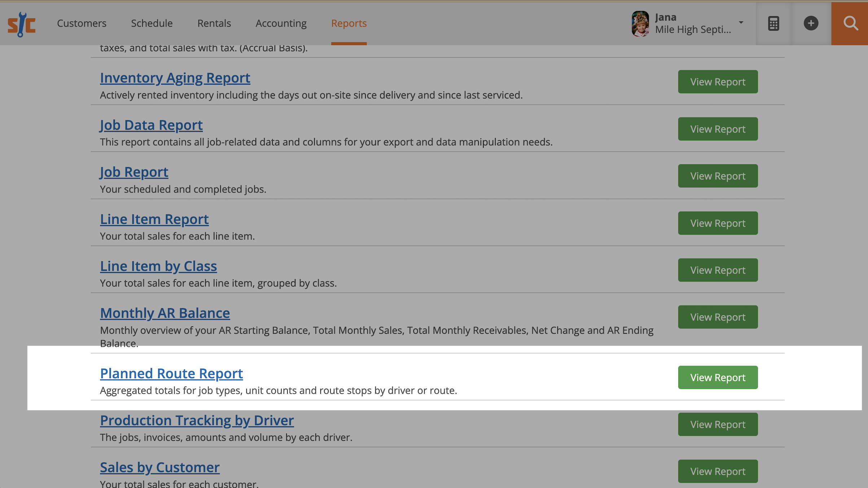Open the calculator icon in the header
This screenshot has height=488, width=868.
click(773, 23)
